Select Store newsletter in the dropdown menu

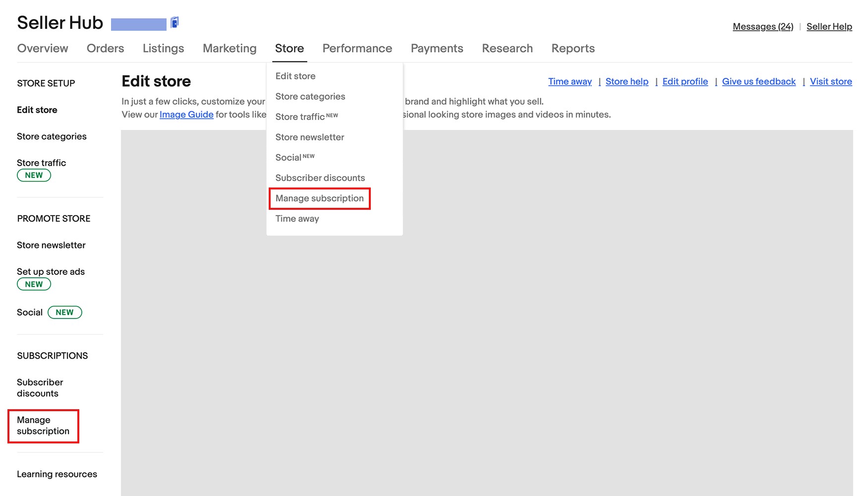click(x=310, y=137)
